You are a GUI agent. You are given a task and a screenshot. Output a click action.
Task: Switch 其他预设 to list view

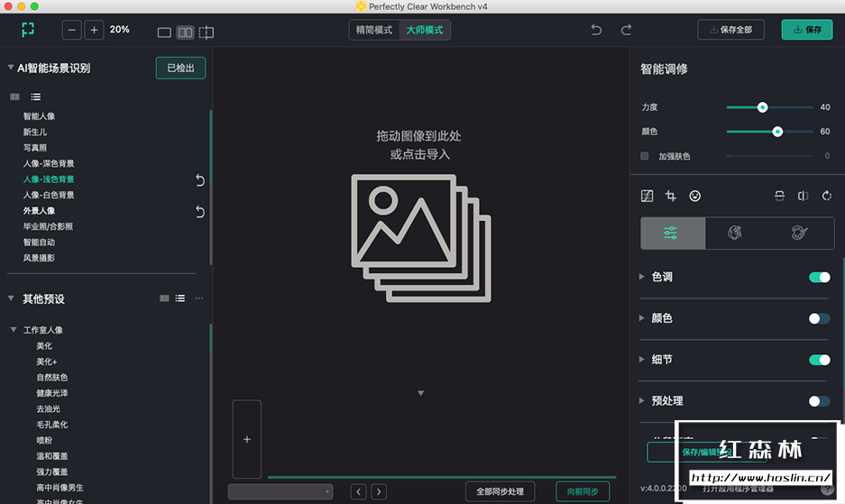click(180, 298)
